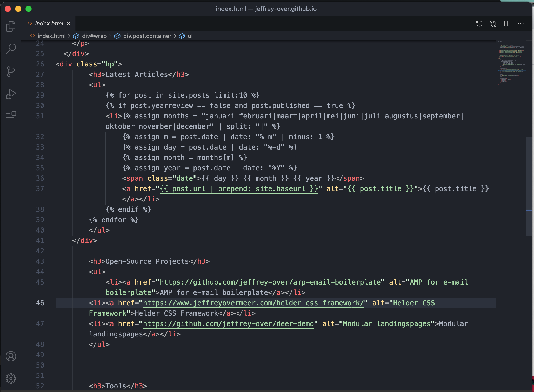
Task: Close the index.html tab
Action: pyautogui.click(x=68, y=24)
